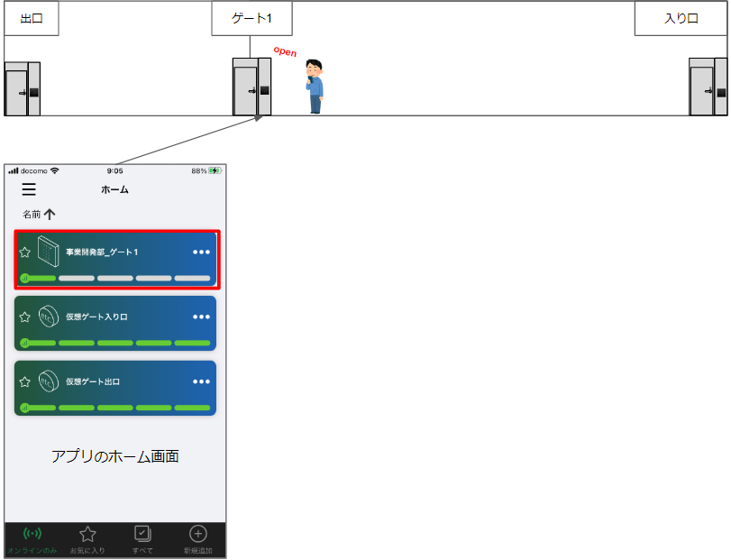Click the Wi-Fi icon in status bar
Viewport: 731px width, 560px height.
point(55,170)
